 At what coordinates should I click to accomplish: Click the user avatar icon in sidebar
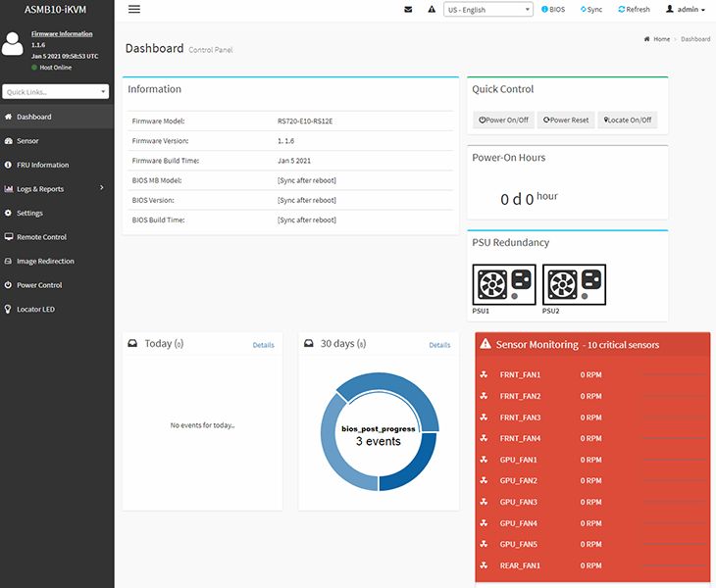pos(14,44)
